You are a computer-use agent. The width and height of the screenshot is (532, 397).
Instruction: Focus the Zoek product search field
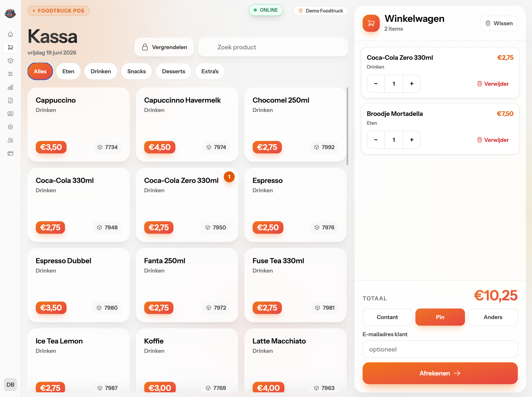click(x=273, y=47)
